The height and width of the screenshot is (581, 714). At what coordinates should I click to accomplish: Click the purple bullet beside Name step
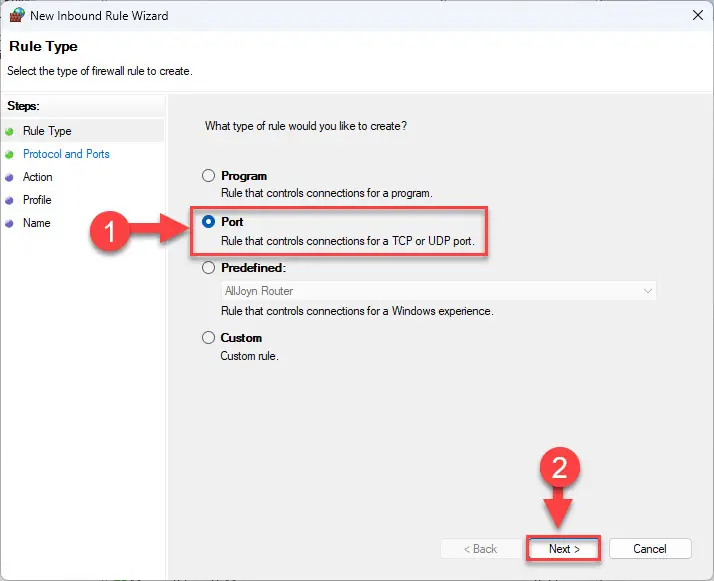coord(9,224)
